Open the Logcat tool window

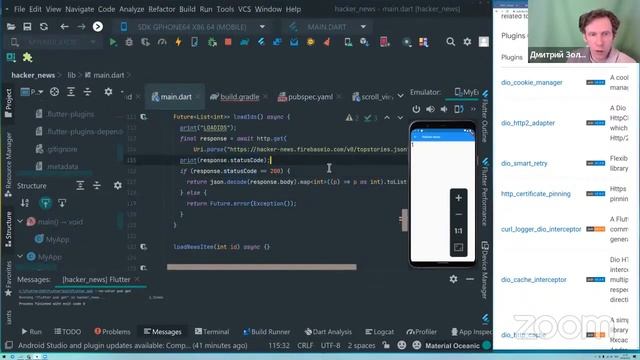point(380,332)
